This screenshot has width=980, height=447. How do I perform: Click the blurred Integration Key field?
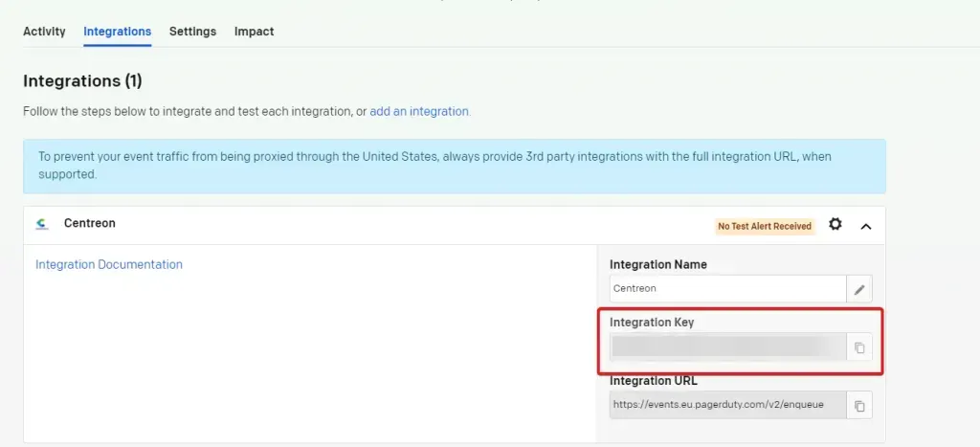(x=728, y=346)
